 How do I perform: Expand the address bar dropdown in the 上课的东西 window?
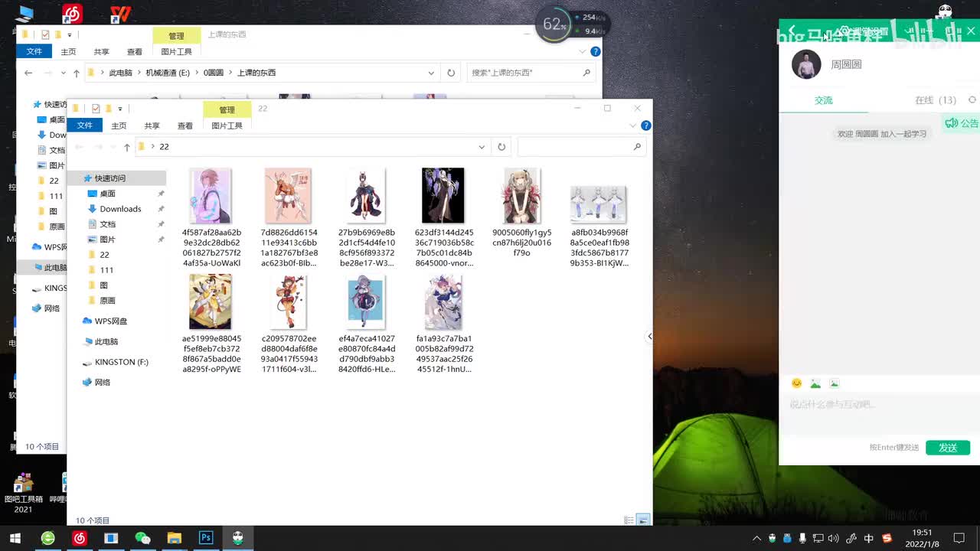(431, 73)
